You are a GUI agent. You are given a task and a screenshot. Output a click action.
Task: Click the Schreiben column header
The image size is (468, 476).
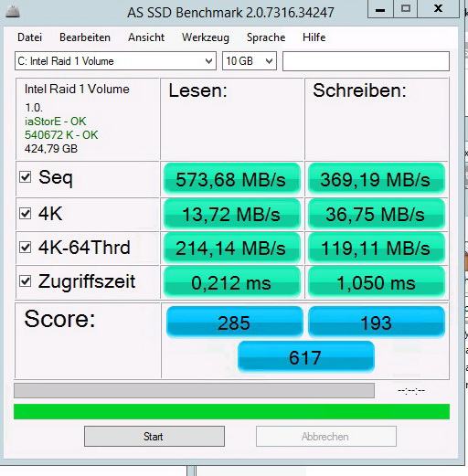[x=359, y=90]
